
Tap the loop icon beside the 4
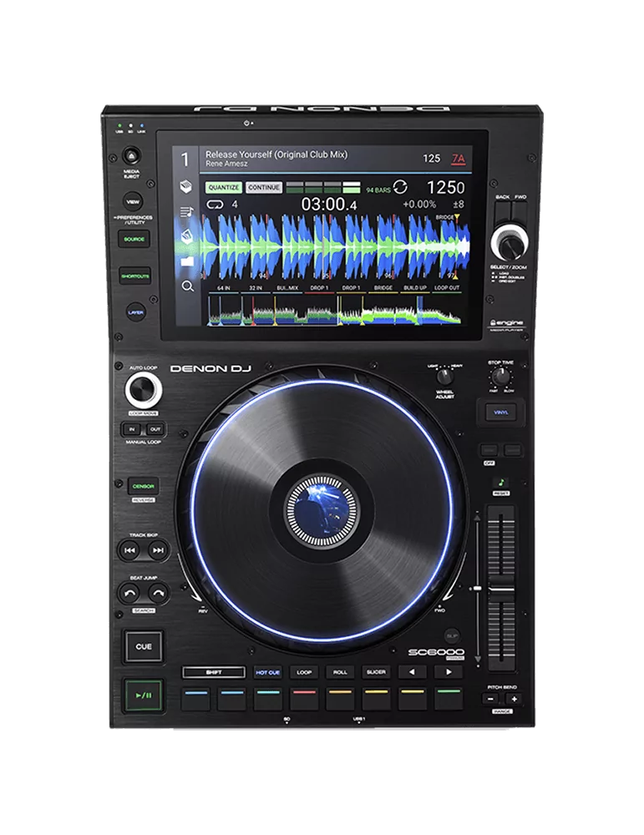coord(214,204)
